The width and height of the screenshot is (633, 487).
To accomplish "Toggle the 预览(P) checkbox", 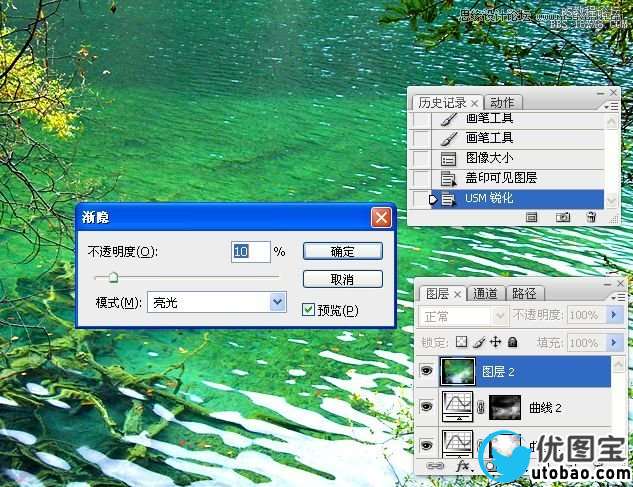I will point(308,310).
